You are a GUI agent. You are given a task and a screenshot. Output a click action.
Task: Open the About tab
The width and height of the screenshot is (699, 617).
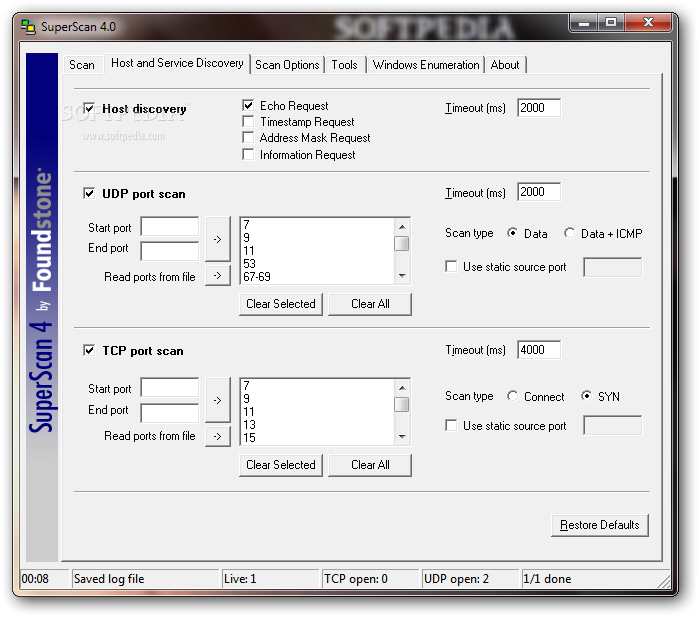tap(505, 65)
